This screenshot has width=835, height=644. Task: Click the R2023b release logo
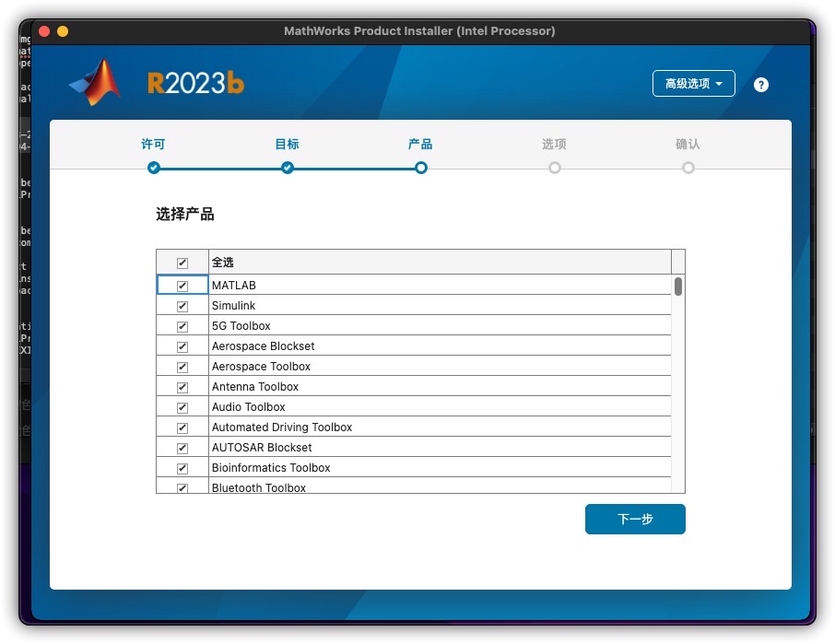click(x=195, y=84)
